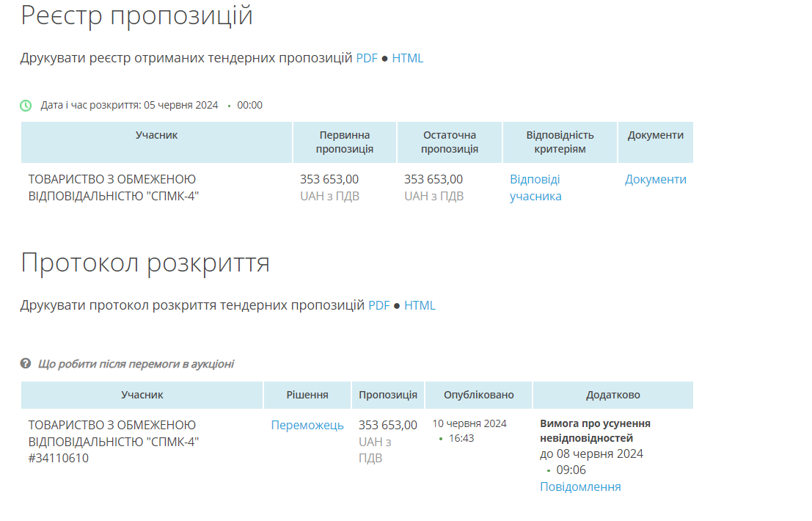Click the 'Пропозиція' column header
Screen dimensions: 812x521
click(x=388, y=395)
